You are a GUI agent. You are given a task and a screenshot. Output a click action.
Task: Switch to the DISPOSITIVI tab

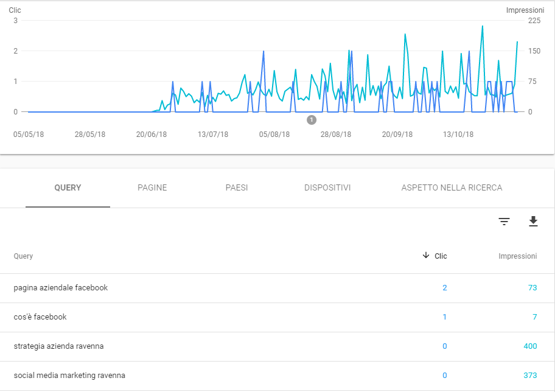pos(327,188)
